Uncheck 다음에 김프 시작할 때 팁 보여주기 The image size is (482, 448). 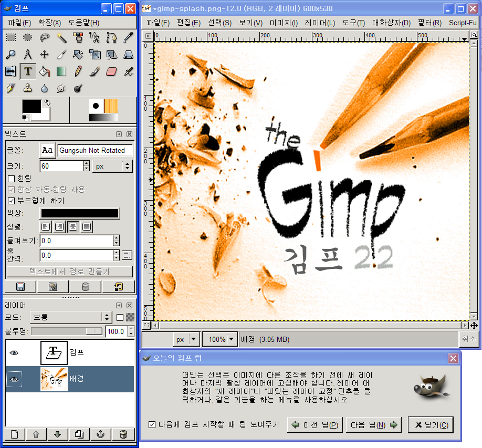pos(152,425)
